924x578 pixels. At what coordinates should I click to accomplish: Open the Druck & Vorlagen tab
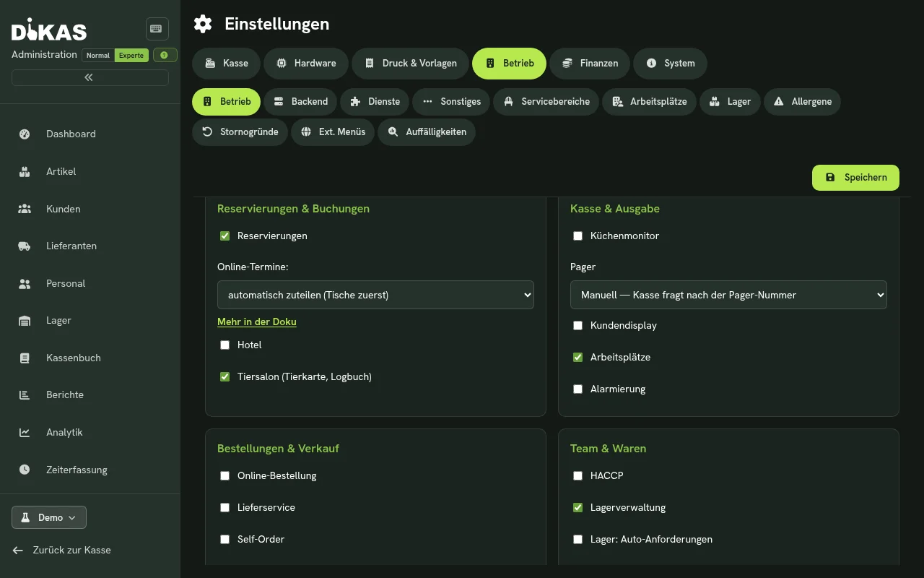click(410, 63)
